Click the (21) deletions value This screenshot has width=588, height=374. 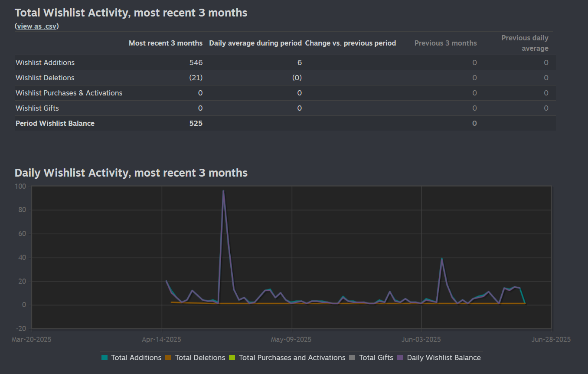pyautogui.click(x=196, y=78)
